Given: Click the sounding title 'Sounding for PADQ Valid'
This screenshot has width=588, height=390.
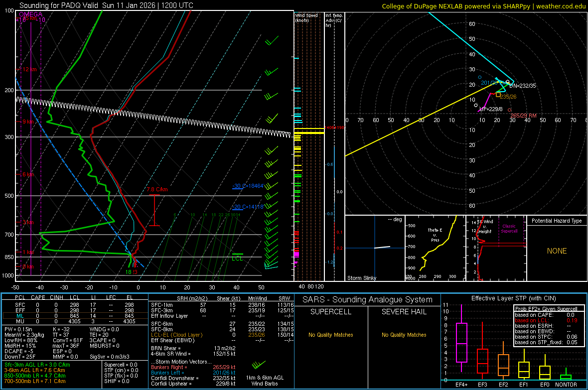Looking at the screenshot, I should pyautogui.click(x=59, y=5).
